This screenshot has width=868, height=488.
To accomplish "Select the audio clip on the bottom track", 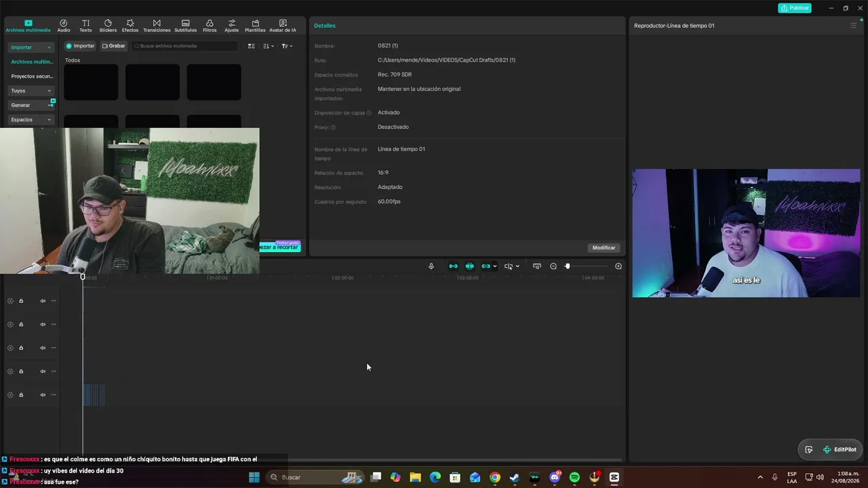I will [94, 395].
